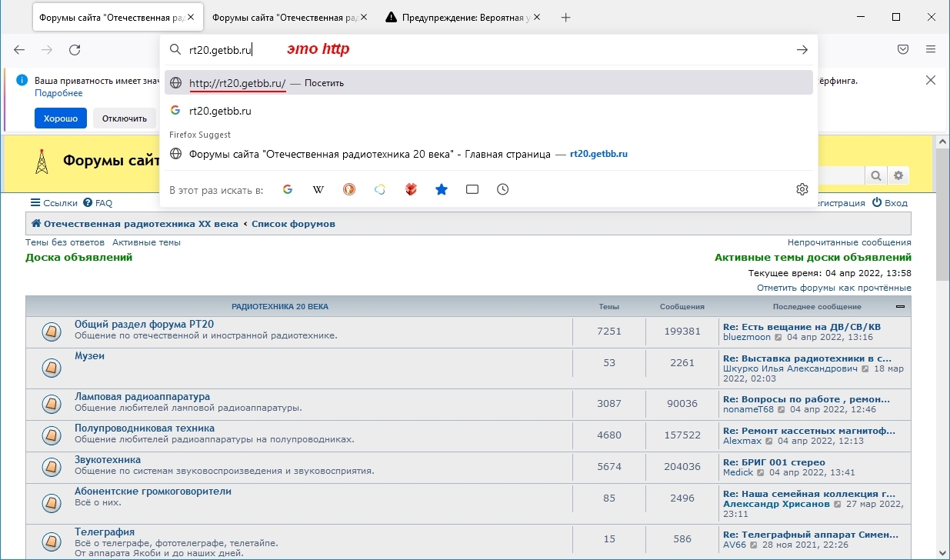This screenshot has height=560, width=950.
Task: Click the Хорошо button
Action: point(61,118)
